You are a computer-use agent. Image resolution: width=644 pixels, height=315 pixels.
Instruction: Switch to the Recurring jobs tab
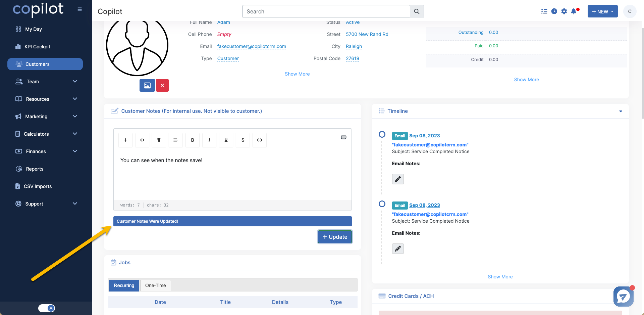point(124,285)
